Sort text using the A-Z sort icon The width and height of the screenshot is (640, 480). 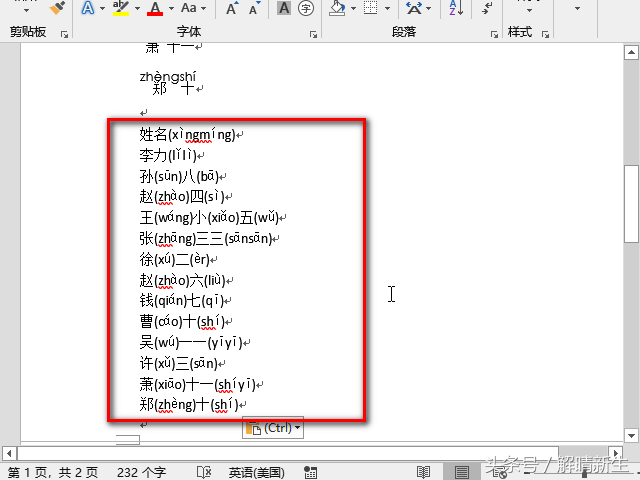coord(456,8)
